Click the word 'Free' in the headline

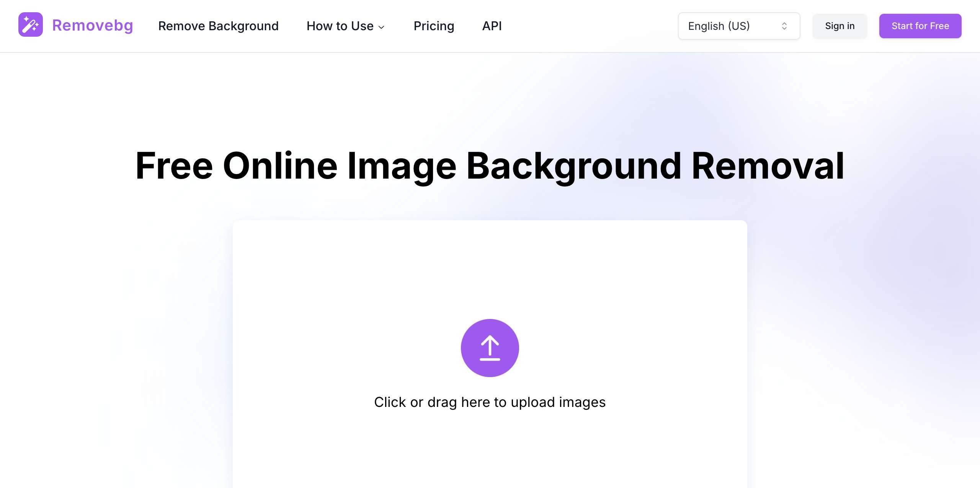tap(174, 166)
